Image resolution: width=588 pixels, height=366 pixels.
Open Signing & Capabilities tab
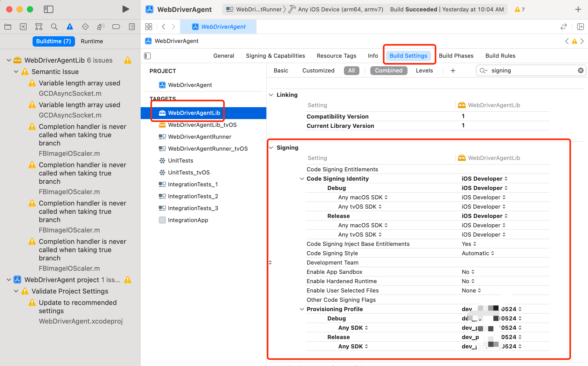[x=275, y=56]
